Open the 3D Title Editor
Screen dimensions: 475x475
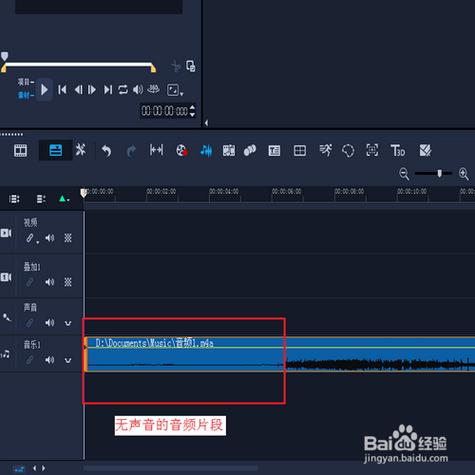pyautogui.click(x=398, y=151)
